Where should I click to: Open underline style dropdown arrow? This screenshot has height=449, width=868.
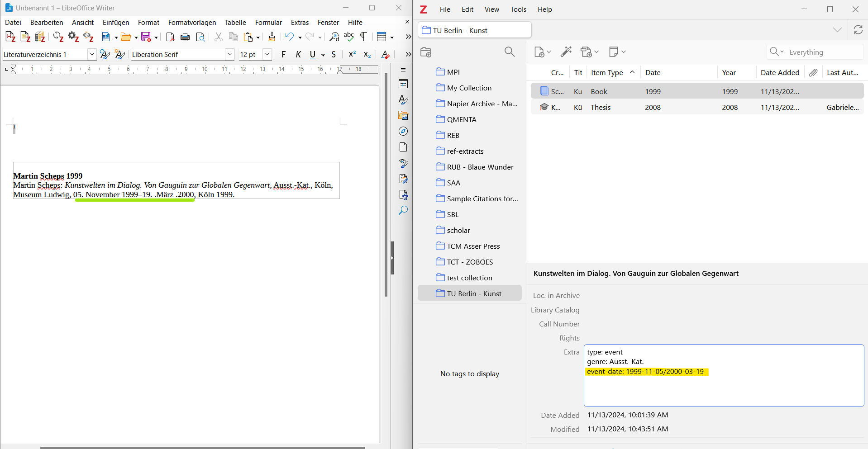(x=323, y=55)
